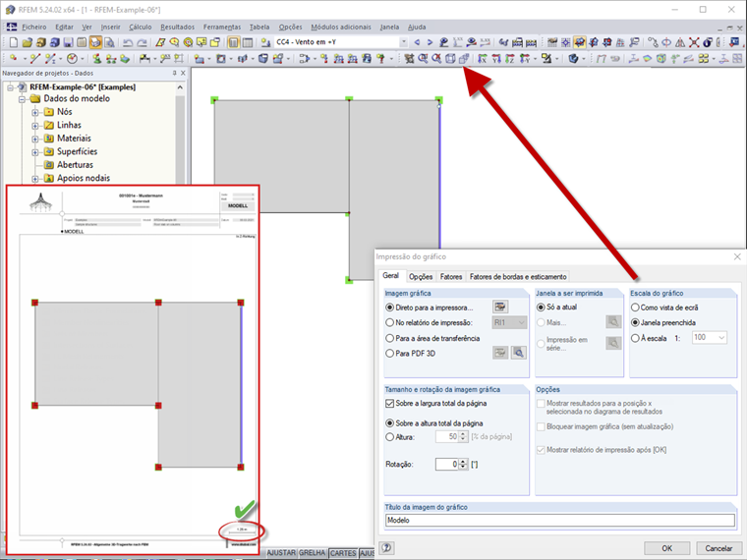Click the OK button
Viewport: 747px width, 560px height.
click(667, 548)
